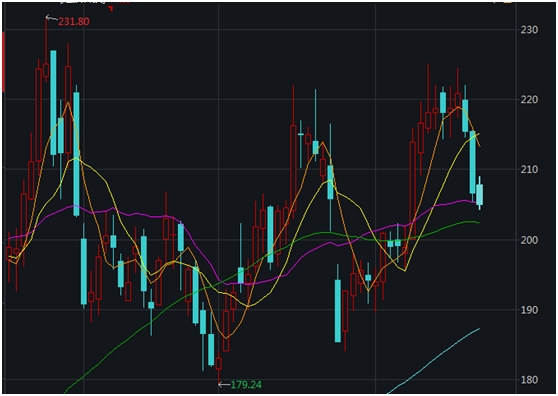Click the 220 price axis label
Screen dimensions: 558x396
tap(529, 99)
